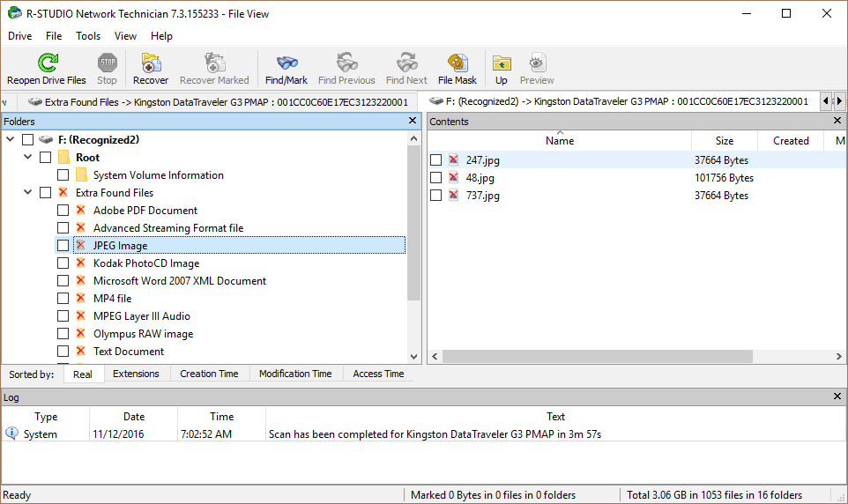Click the Find Next icon
848x504 pixels.
pos(406,63)
